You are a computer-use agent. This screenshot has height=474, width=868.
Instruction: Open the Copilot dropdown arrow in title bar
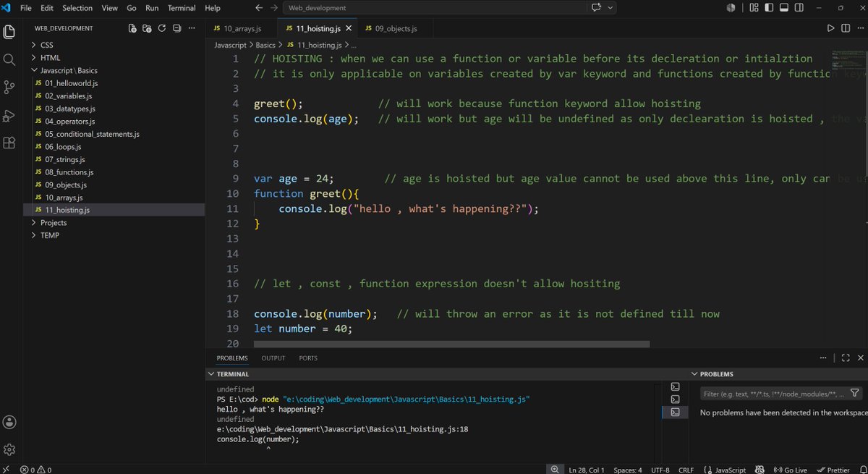[x=611, y=8]
